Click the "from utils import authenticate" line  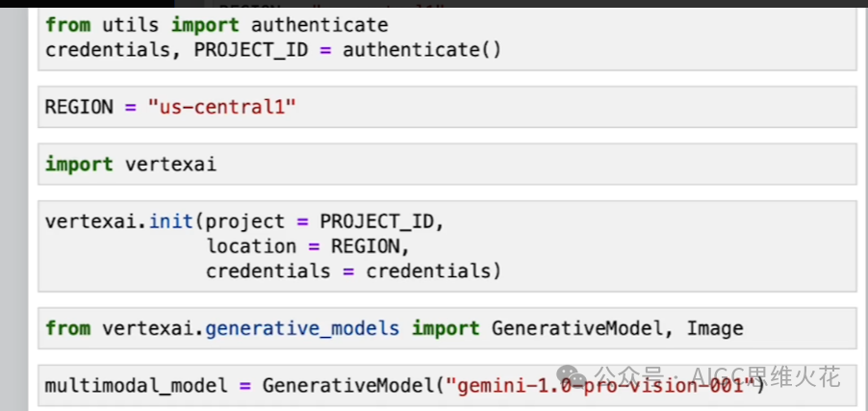click(x=217, y=25)
